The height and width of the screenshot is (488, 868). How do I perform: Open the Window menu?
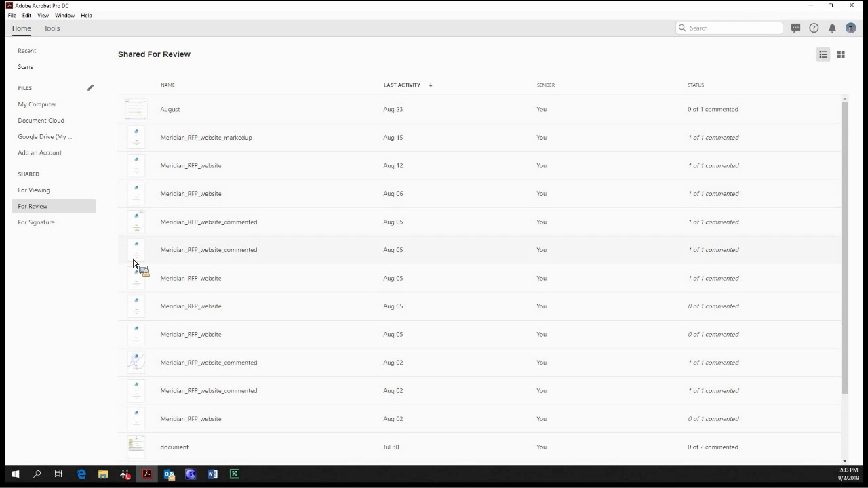point(64,15)
